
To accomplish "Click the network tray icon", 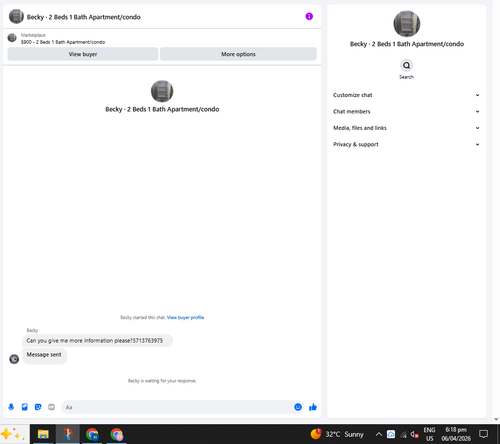I will 403,434.
